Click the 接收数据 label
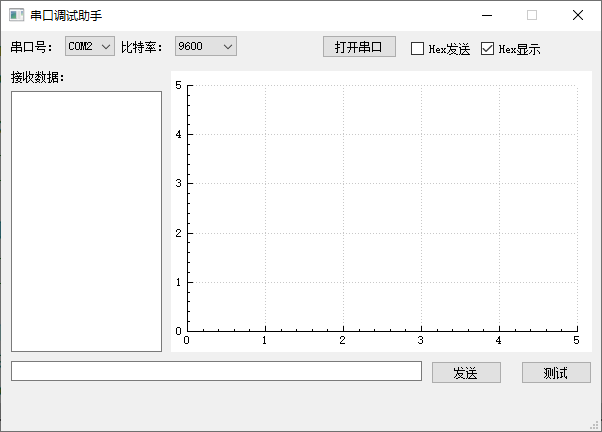Viewport: 602px width, 432px height. tap(38, 78)
